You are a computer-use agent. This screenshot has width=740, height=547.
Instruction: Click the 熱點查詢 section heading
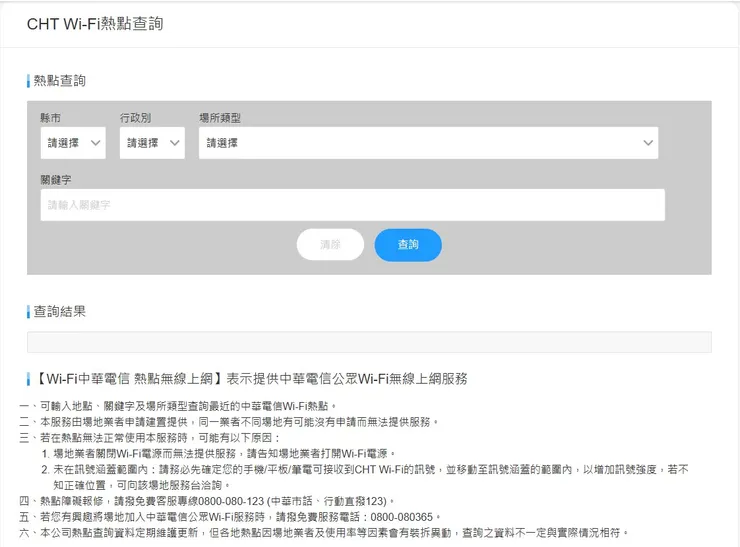click(59, 81)
